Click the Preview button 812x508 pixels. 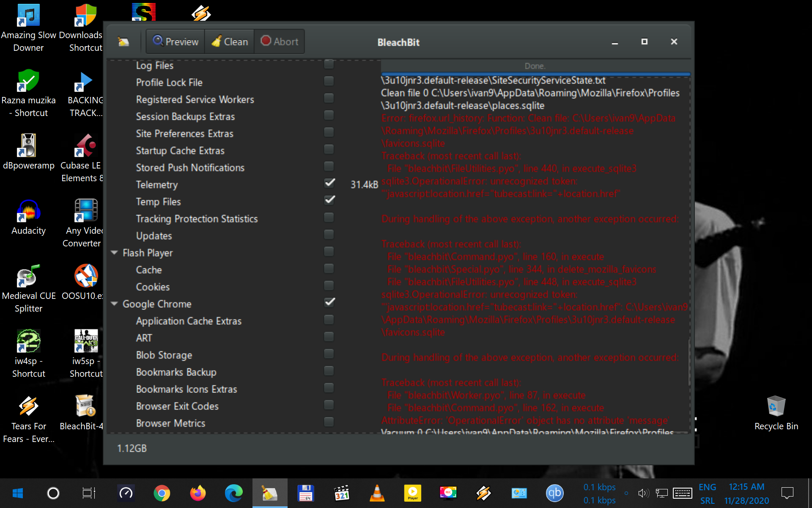click(175, 41)
